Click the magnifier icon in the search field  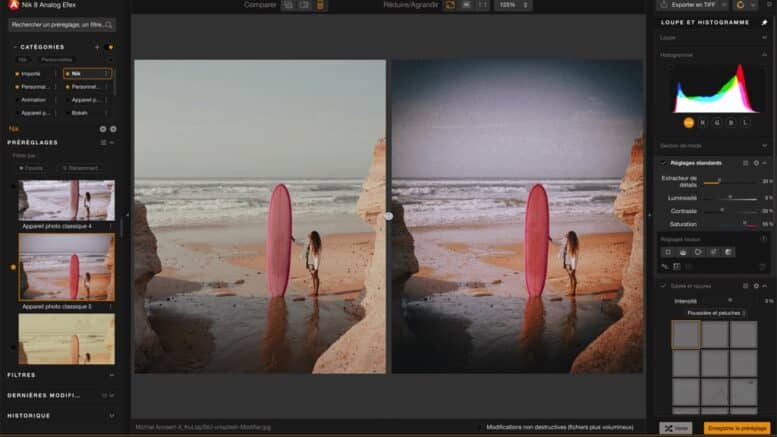tap(108, 24)
